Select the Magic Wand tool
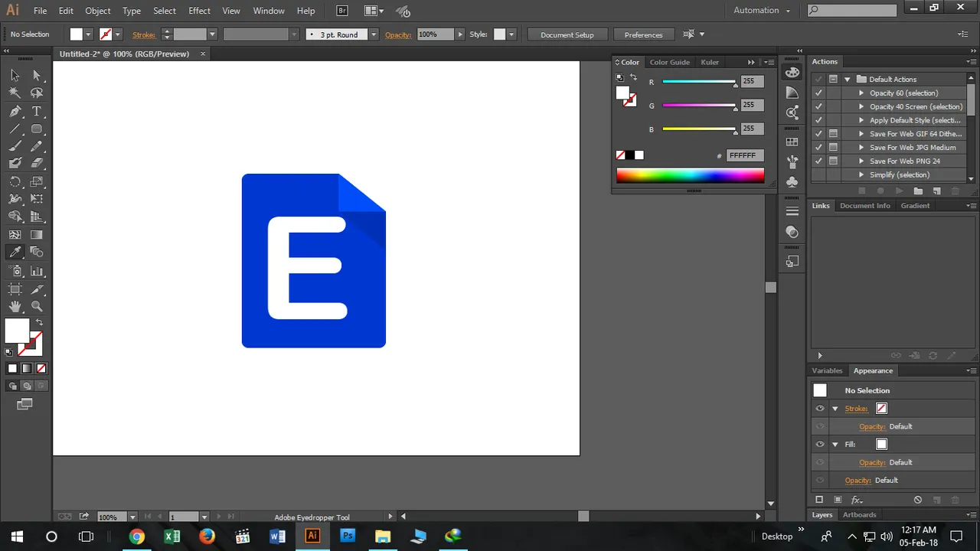Screen dimensions: 980x551 point(15,93)
